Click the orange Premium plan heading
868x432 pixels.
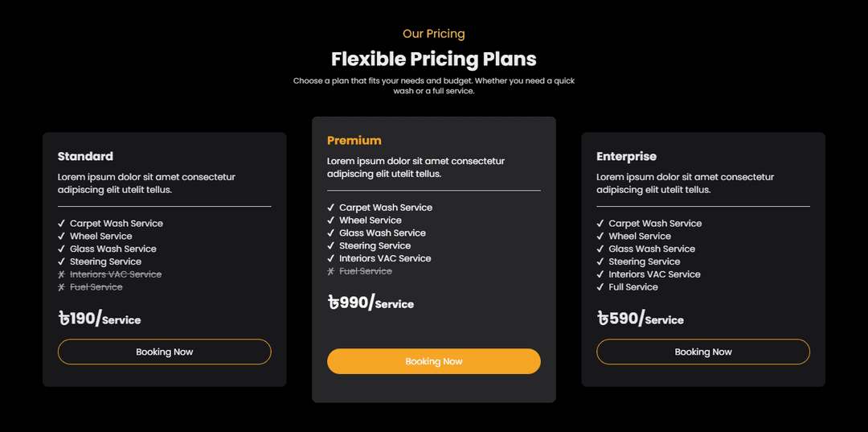354,140
